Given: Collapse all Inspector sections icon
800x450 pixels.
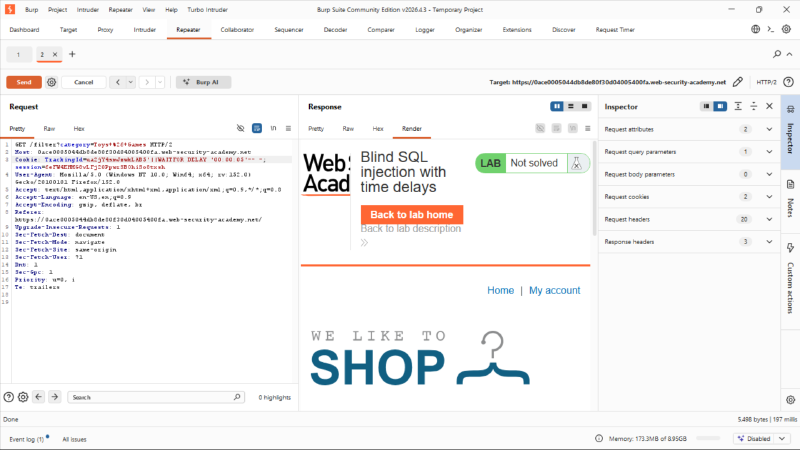Looking at the screenshot, I should coord(754,106).
